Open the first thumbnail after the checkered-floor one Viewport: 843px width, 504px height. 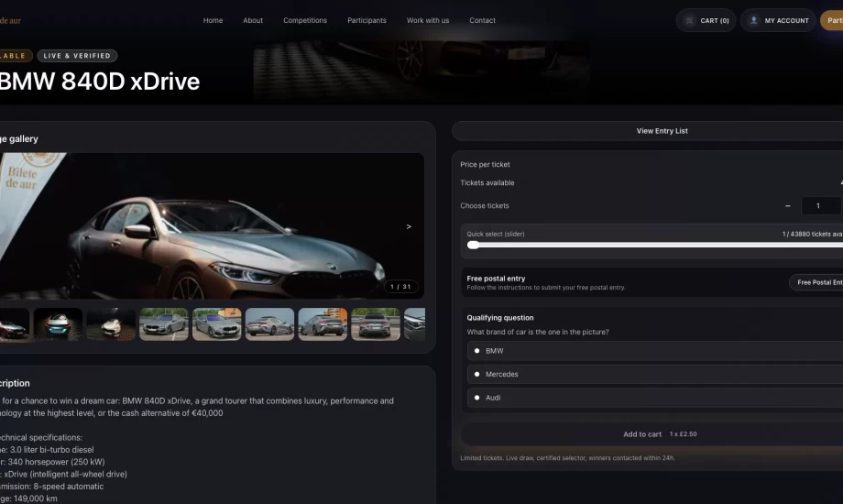point(164,324)
